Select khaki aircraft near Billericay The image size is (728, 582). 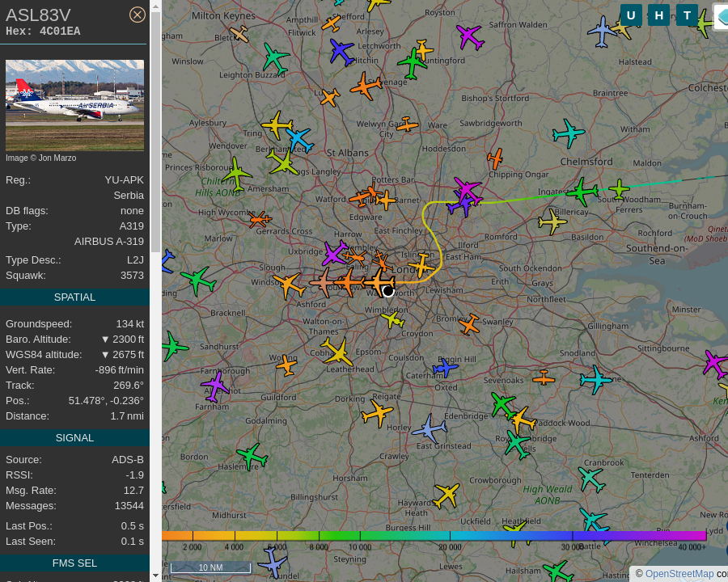click(x=552, y=221)
